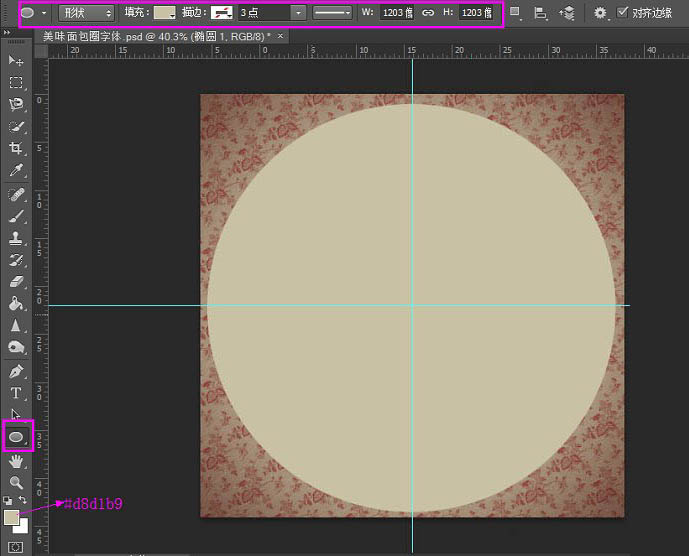The image size is (689, 556).
Task: Click the W width input field
Action: pos(395,13)
